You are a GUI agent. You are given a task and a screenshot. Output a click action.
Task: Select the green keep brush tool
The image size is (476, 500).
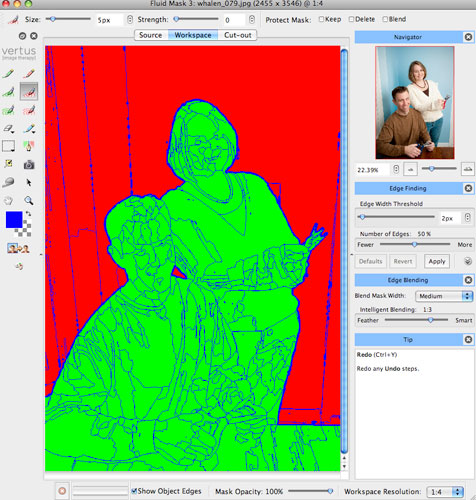pos(8,73)
